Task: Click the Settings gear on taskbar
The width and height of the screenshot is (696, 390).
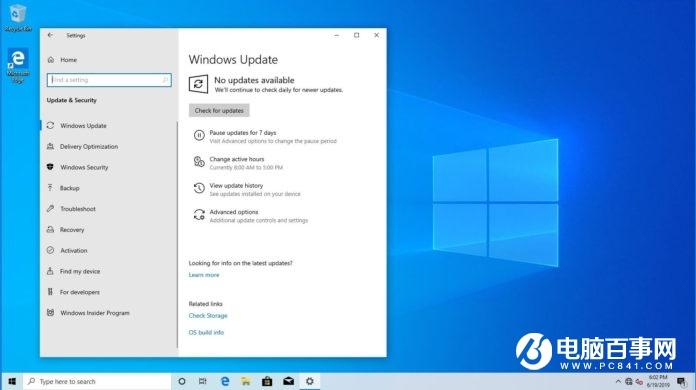Action: coord(310,382)
